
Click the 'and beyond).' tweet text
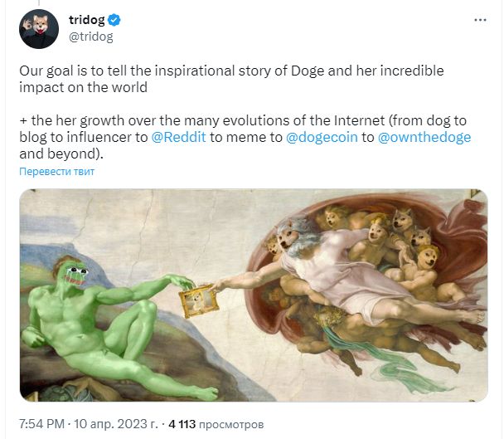point(53,154)
